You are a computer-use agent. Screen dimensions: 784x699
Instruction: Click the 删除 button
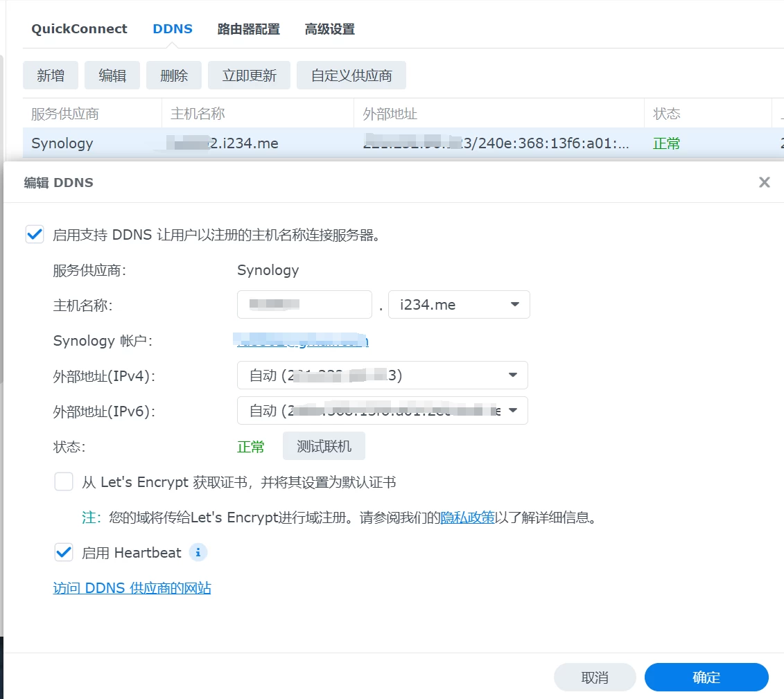click(x=174, y=76)
